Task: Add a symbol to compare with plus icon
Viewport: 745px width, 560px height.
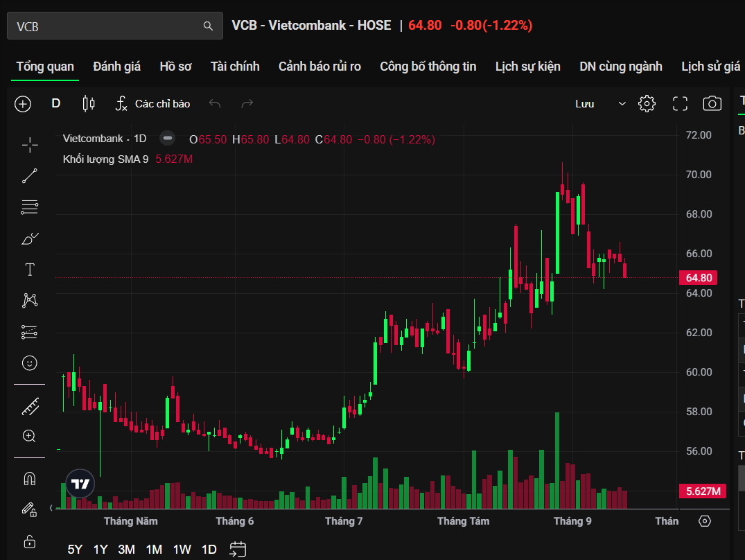Action: pos(23,103)
